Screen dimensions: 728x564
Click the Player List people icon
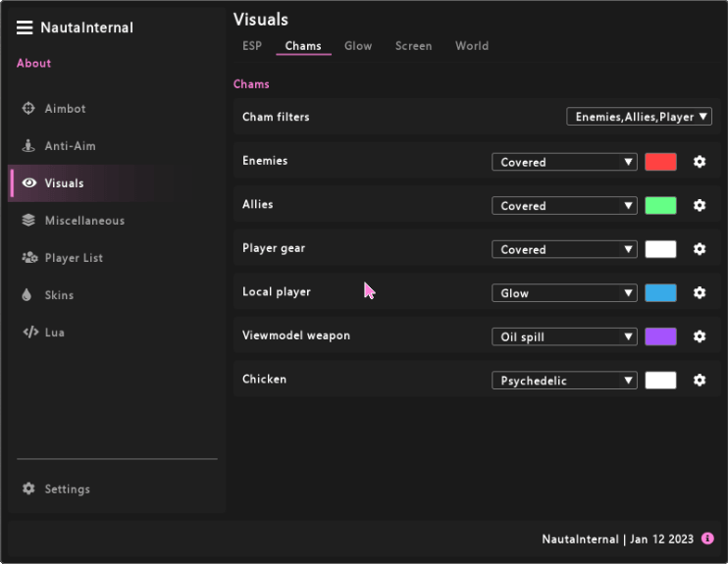[x=29, y=257]
